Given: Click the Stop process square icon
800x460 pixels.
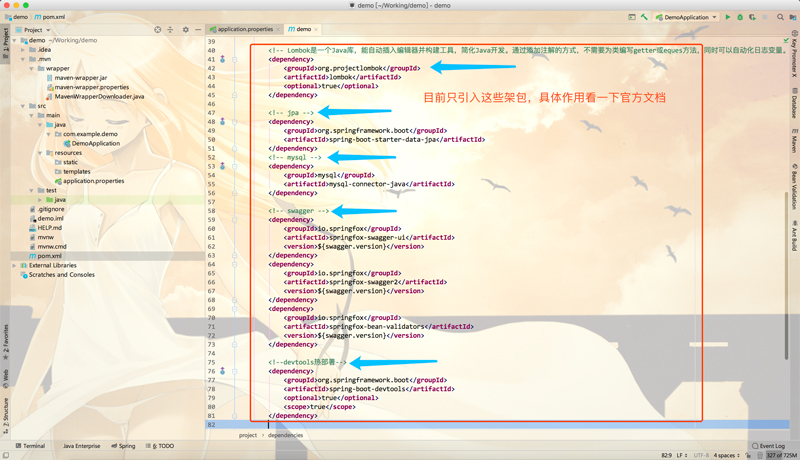Looking at the screenshot, I should pyautogui.click(x=765, y=17).
